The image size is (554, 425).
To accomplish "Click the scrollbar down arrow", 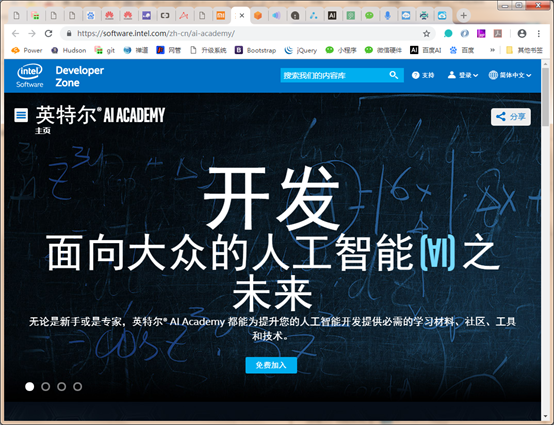I will point(546,416).
